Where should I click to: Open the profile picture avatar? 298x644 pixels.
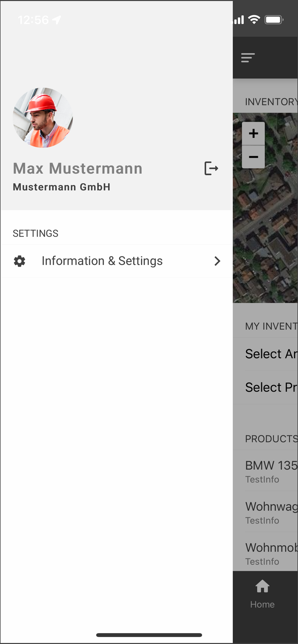pos(43,118)
